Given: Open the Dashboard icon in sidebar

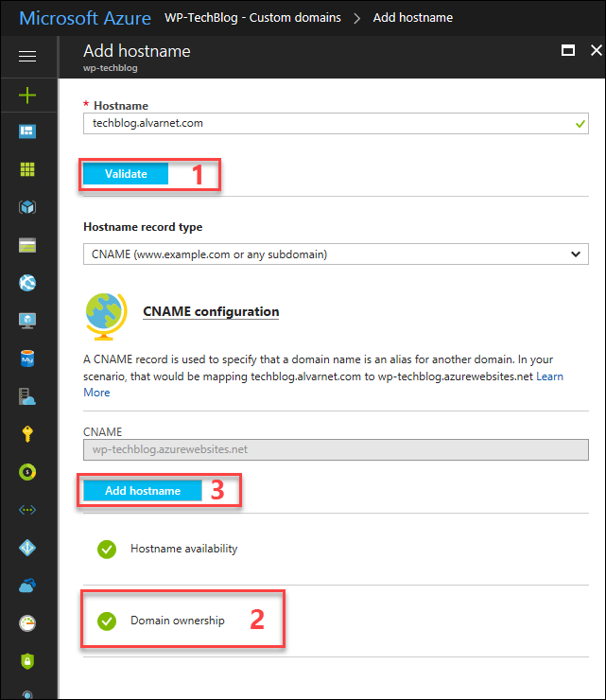Looking at the screenshot, I should click(27, 131).
